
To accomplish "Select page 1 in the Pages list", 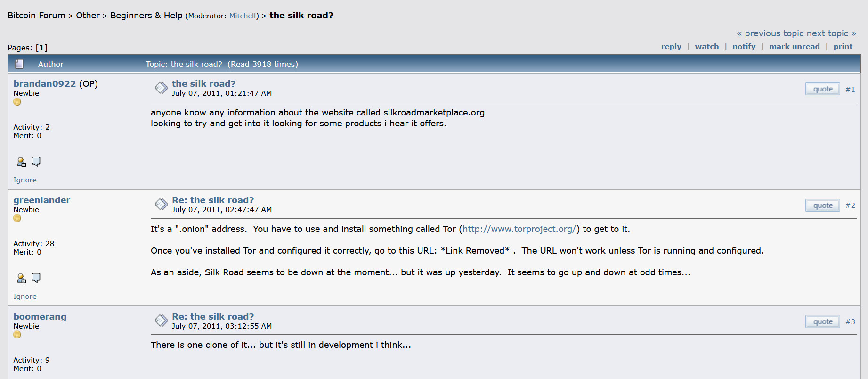I will pos(42,47).
